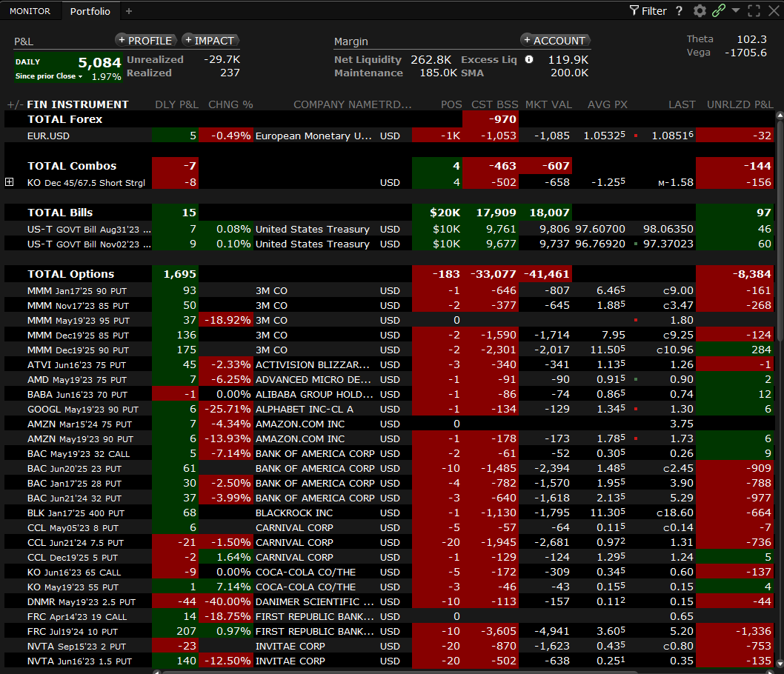This screenshot has width=784, height=674.
Task: Click the Excess Liq info icon
Action: [529, 59]
